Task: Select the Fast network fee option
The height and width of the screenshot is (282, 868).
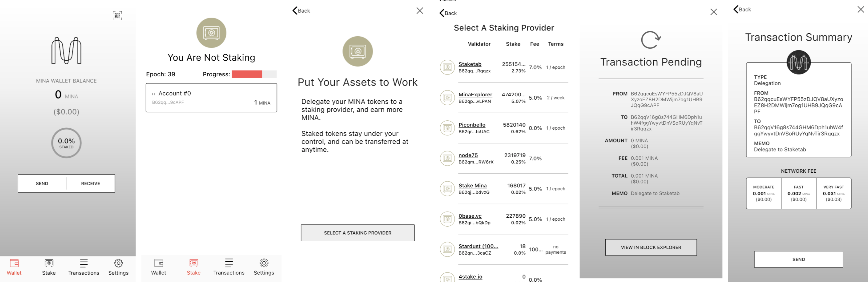Action: [798, 193]
